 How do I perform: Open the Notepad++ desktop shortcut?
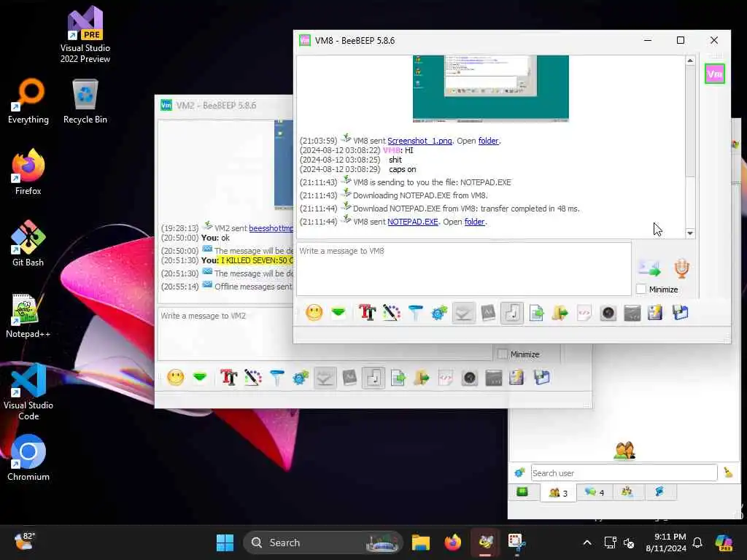pos(28,315)
